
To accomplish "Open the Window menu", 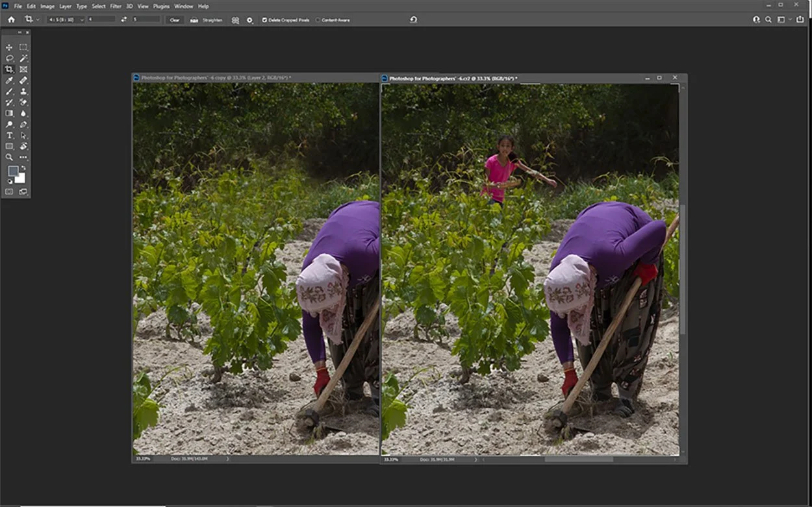I will click(x=184, y=6).
